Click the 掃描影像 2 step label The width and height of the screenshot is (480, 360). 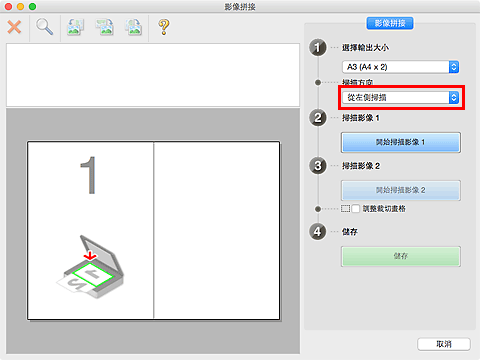pyautogui.click(x=361, y=166)
